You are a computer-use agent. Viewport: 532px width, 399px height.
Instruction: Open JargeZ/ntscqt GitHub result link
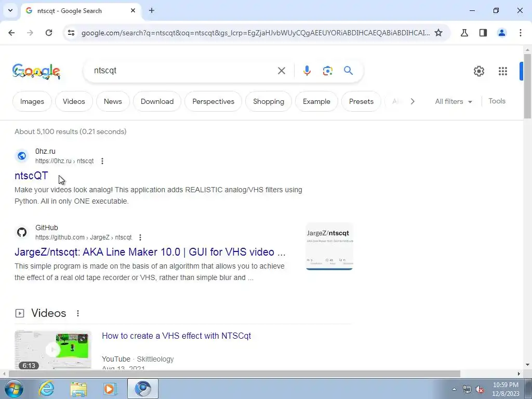click(x=150, y=252)
